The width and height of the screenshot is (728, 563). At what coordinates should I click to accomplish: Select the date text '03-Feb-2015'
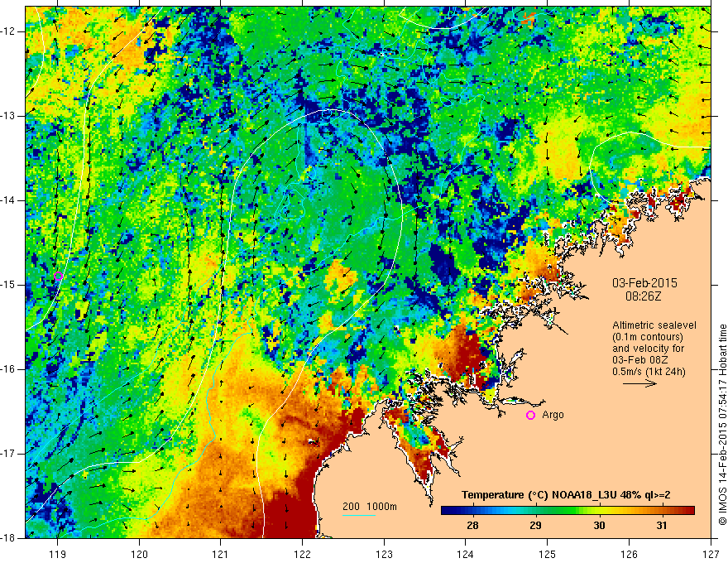click(644, 283)
